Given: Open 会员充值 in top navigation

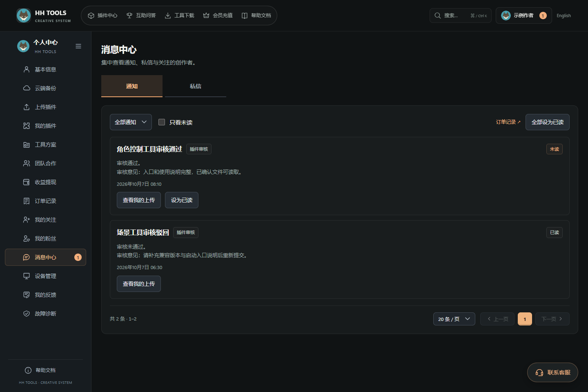Looking at the screenshot, I should point(218,16).
